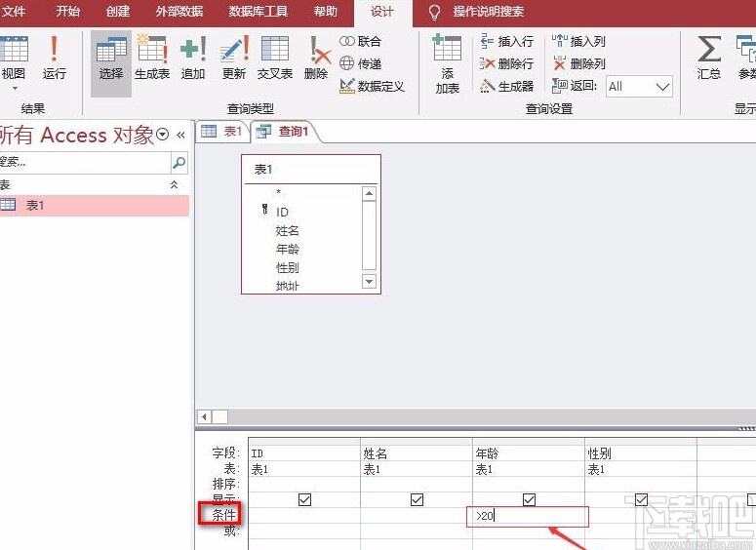Click Delete Rows (删除行)
This screenshot has height=550, width=756.
(506, 63)
